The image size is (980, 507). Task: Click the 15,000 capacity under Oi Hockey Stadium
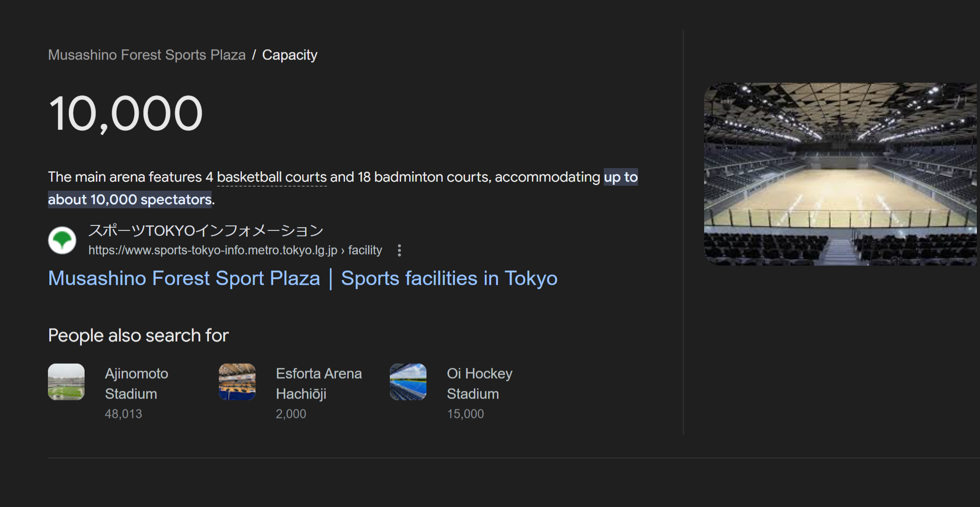click(465, 414)
